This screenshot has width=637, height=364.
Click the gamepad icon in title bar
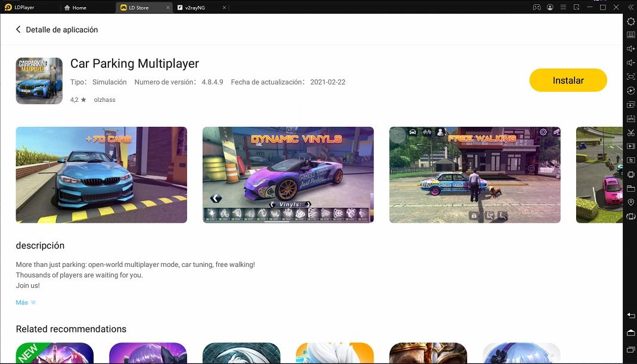coord(536,7)
